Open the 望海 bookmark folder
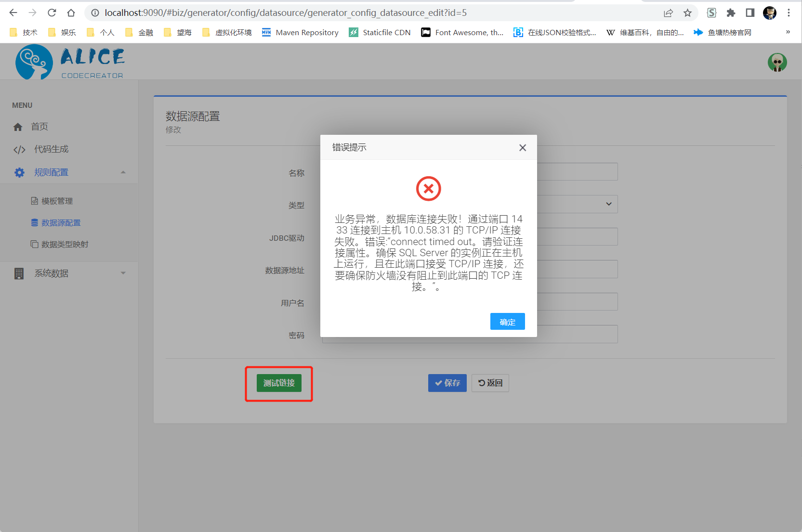 tap(177, 32)
